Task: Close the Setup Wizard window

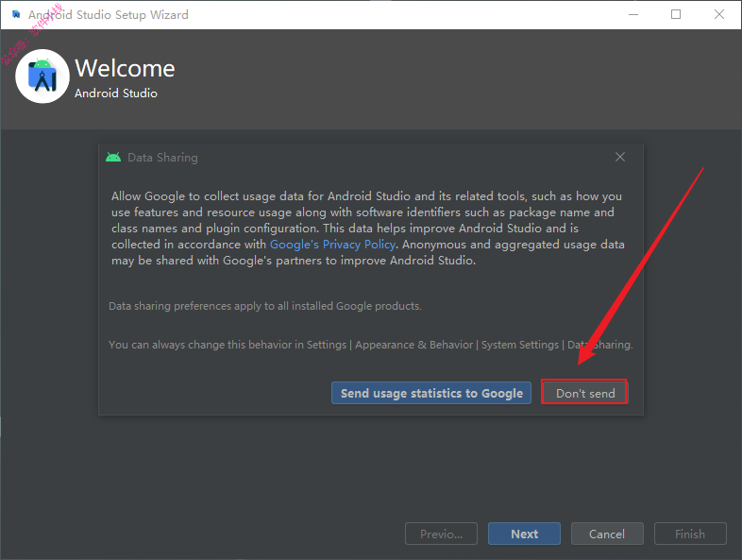Action: (719, 15)
